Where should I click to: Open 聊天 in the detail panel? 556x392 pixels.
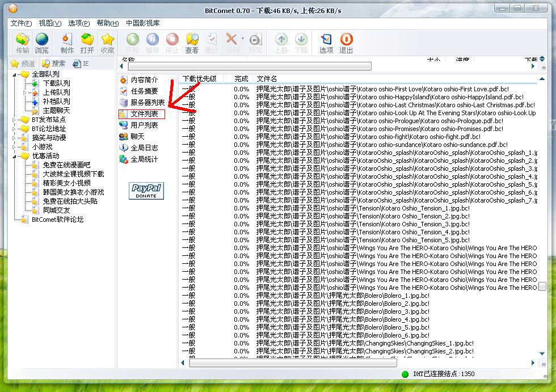(x=132, y=137)
